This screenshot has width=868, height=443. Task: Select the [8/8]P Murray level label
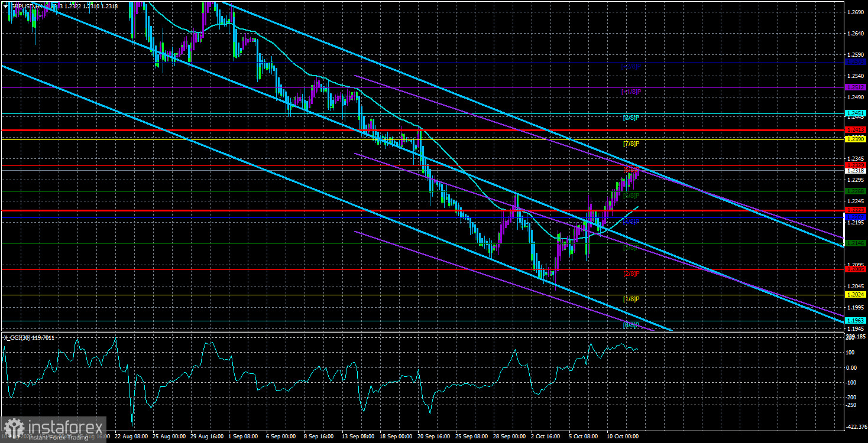pyautogui.click(x=631, y=118)
